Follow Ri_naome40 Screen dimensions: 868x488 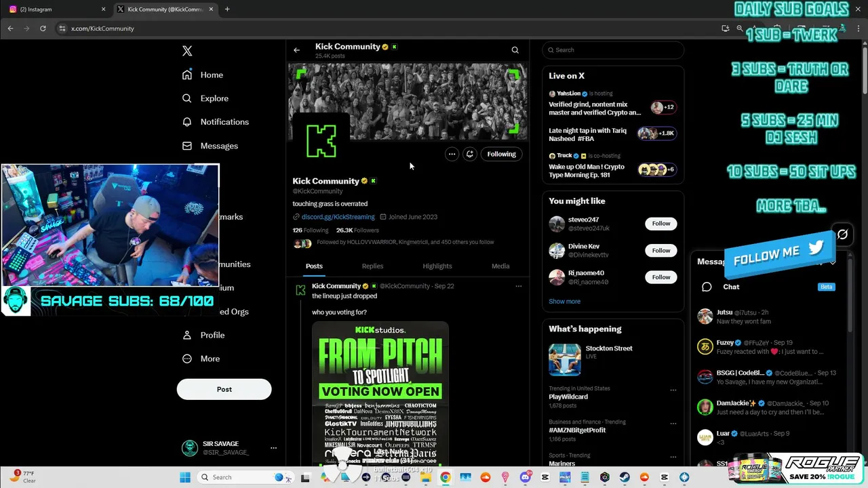point(661,277)
